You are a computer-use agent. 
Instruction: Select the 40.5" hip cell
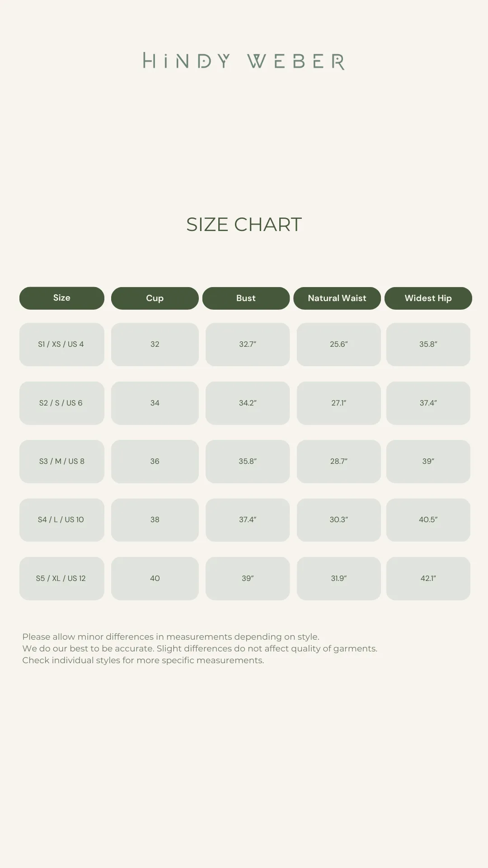tap(428, 520)
